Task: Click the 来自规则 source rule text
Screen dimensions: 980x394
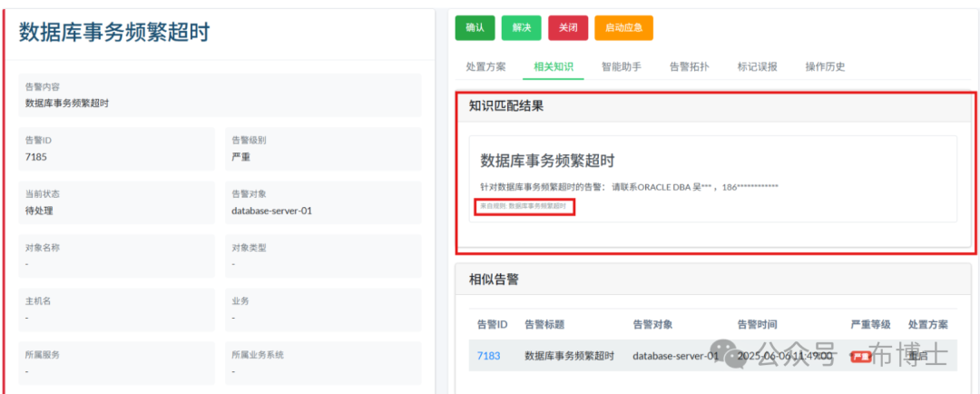Action: [523, 206]
